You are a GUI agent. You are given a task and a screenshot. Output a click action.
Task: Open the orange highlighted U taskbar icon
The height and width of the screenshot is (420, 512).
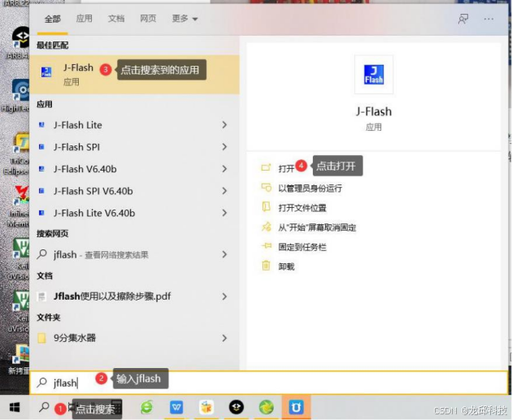296,407
